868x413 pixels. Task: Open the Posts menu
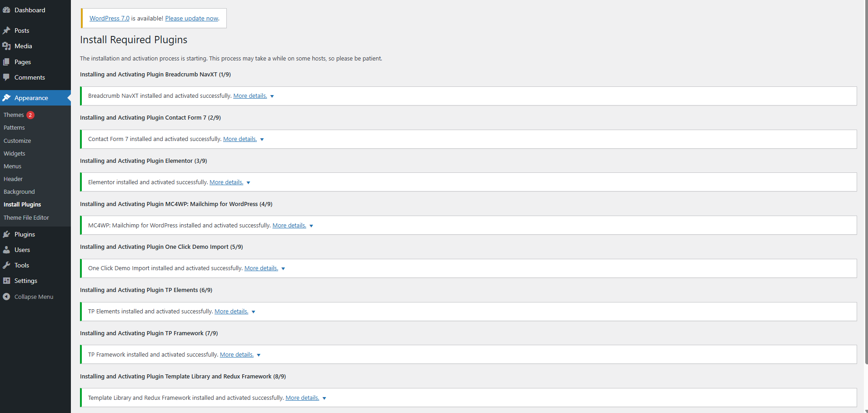tap(35, 30)
